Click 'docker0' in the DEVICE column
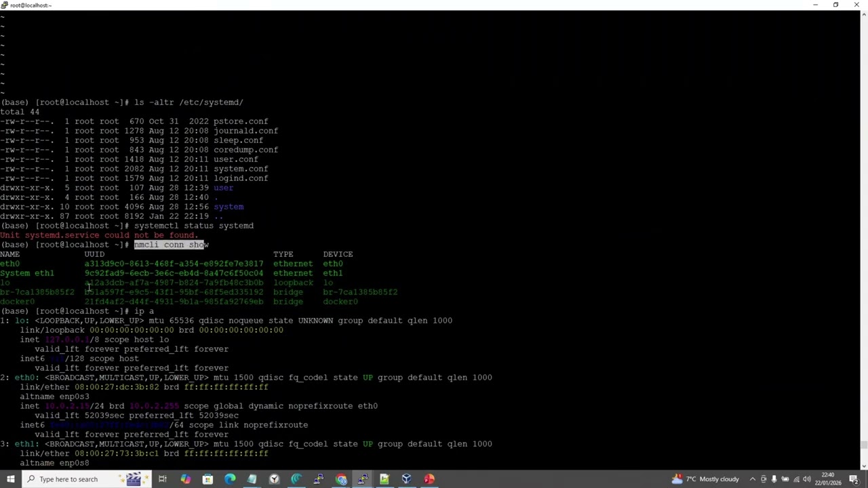This screenshot has width=868, height=488. pos(340,302)
